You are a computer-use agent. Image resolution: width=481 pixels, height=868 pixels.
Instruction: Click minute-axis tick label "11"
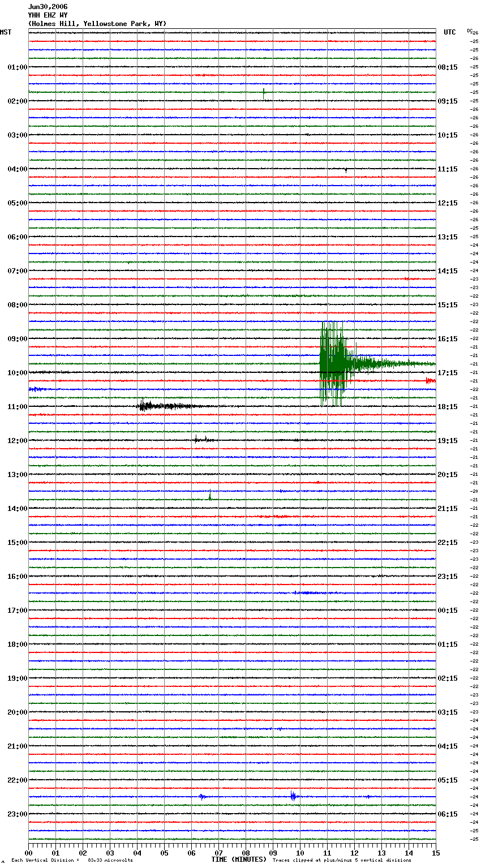pos(327,853)
